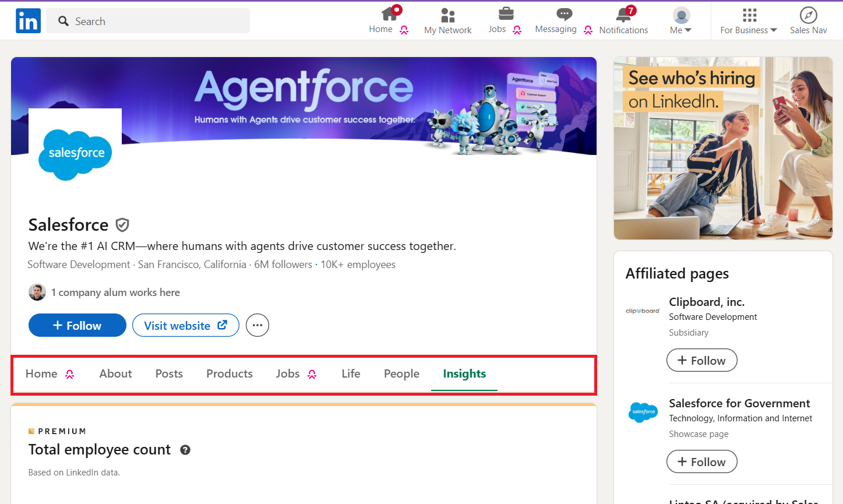Click the Premium gold badge icon
The width and height of the screenshot is (843, 504).
pyautogui.click(x=31, y=431)
